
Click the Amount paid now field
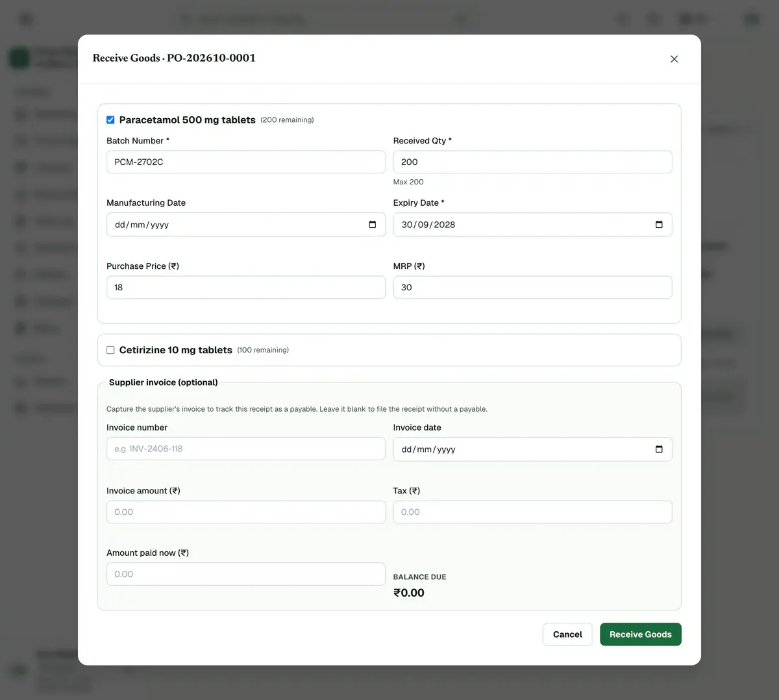coord(246,574)
